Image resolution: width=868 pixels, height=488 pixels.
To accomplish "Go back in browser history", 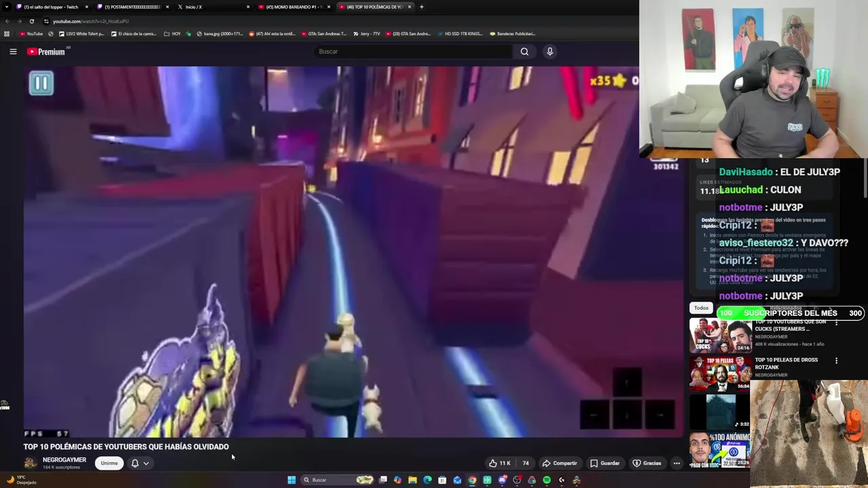I will click(7, 21).
